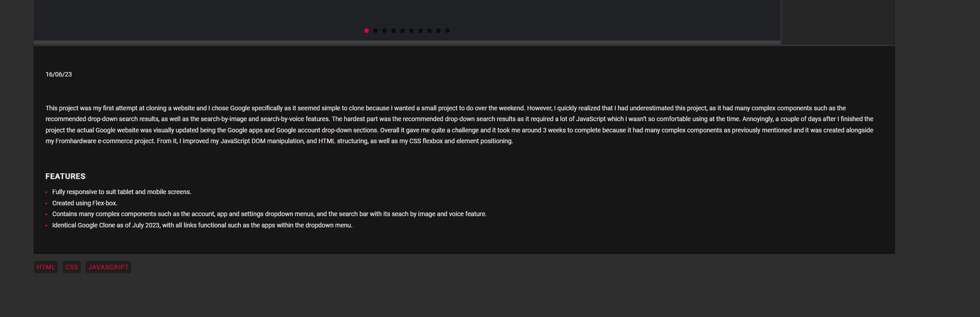Click the 16/06/23 project date
The width and height of the screenshot is (980, 317).
click(58, 74)
